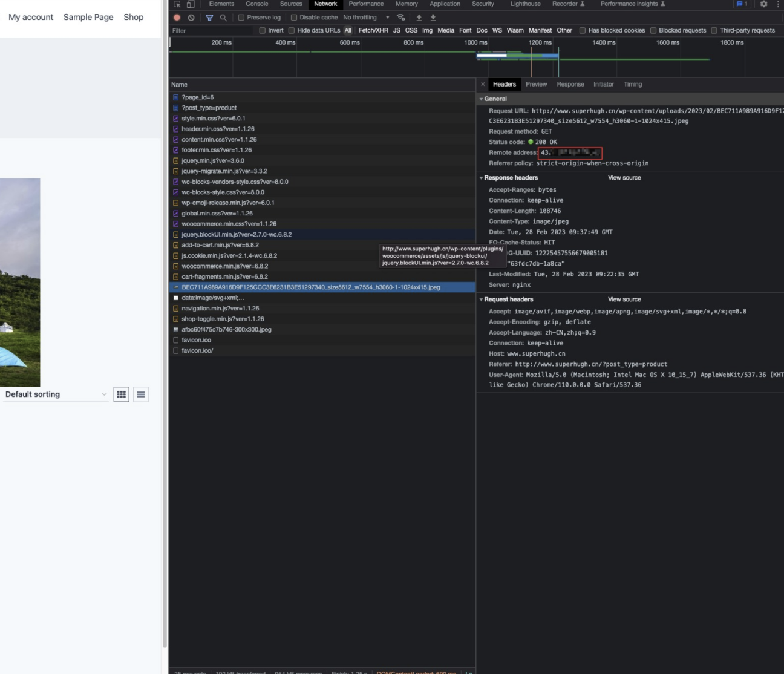Open the No throttling dropdown
The height and width of the screenshot is (674, 784).
coord(366,18)
